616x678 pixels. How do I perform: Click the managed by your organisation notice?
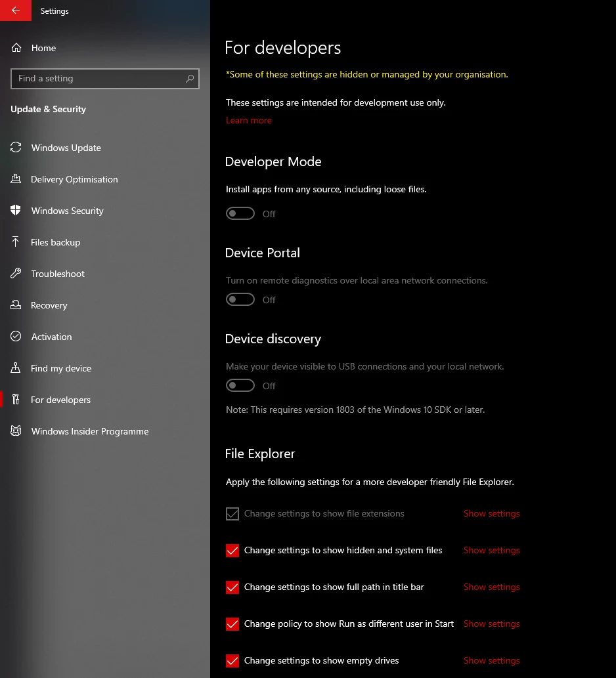367,74
